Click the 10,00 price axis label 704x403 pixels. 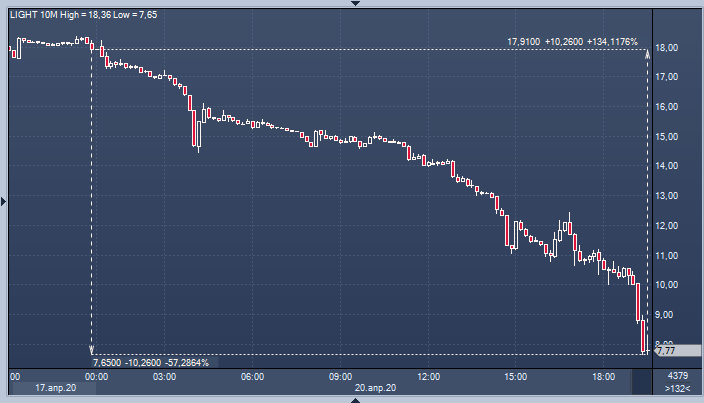point(667,285)
